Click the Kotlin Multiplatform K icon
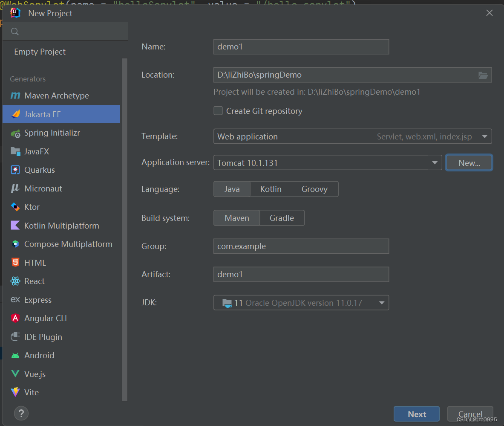 click(15, 226)
